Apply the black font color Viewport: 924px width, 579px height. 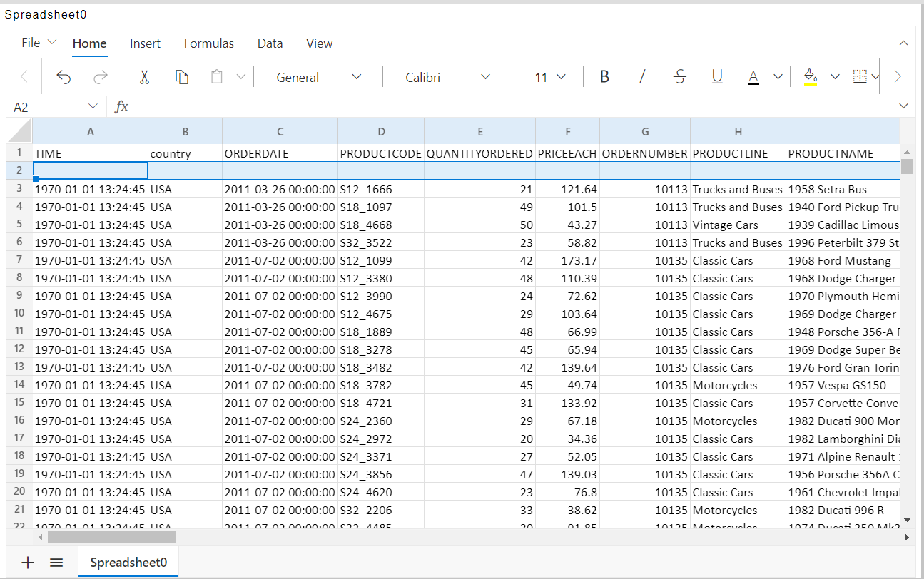point(753,77)
